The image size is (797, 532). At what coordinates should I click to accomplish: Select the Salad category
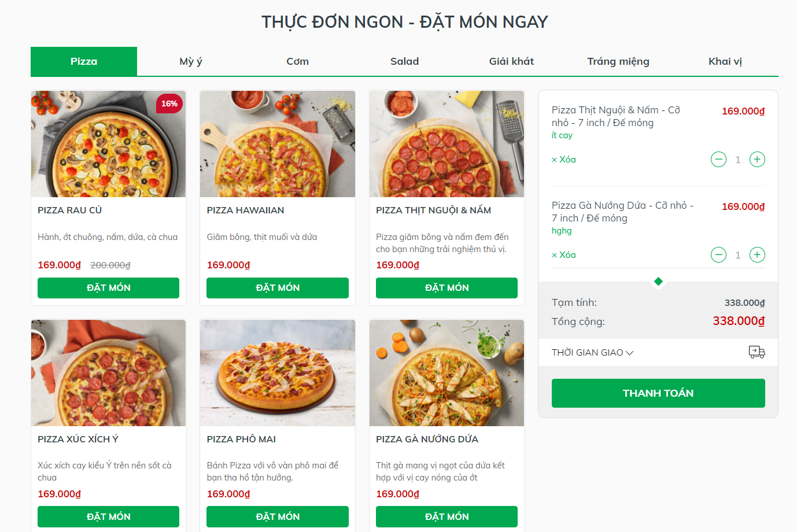coord(404,61)
